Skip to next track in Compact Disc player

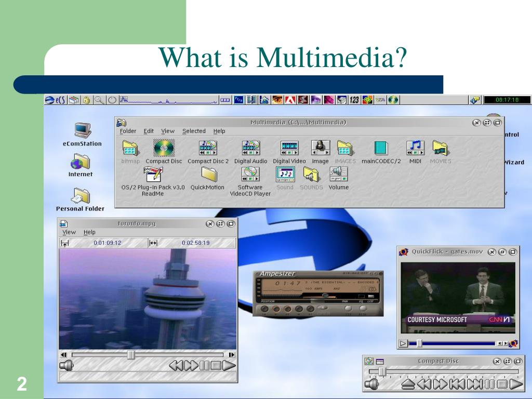click(x=475, y=384)
